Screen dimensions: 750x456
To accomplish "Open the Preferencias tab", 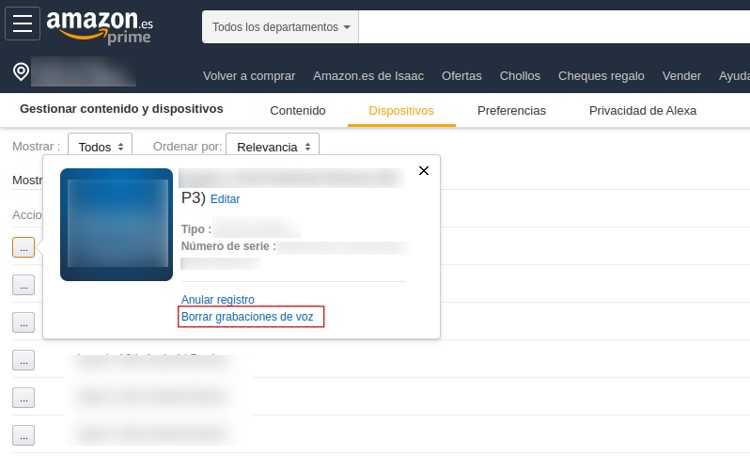I will coord(511,111).
